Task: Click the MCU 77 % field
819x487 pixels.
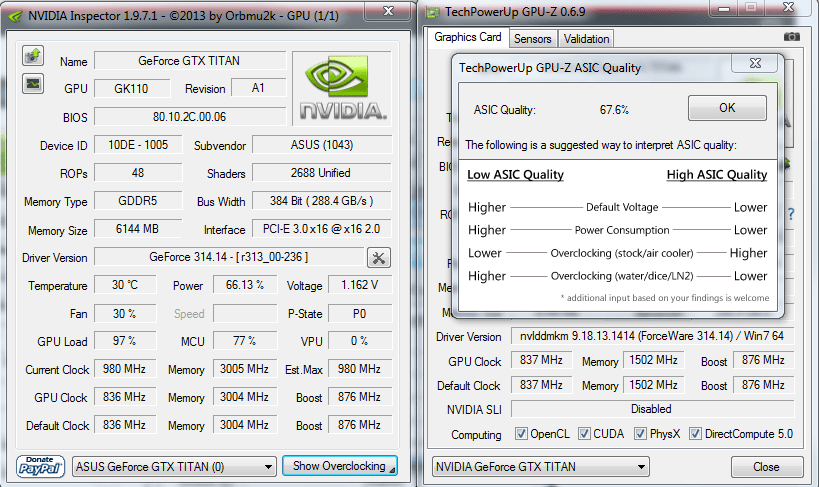Action: (x=245, y=341)
